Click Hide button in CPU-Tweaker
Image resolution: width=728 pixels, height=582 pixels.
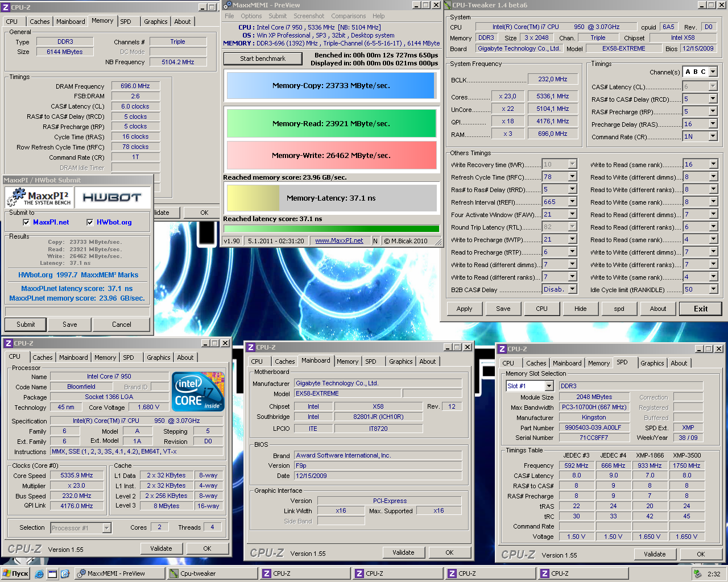[580, 309]
